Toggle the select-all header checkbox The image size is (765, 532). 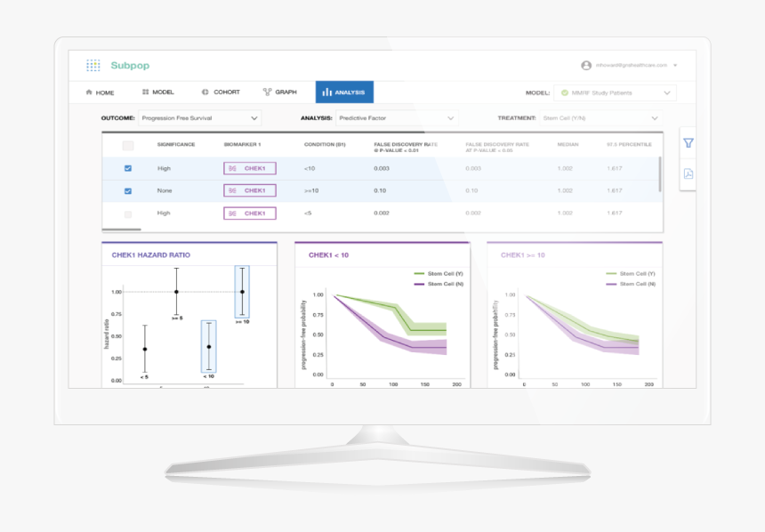coord(128,145)
